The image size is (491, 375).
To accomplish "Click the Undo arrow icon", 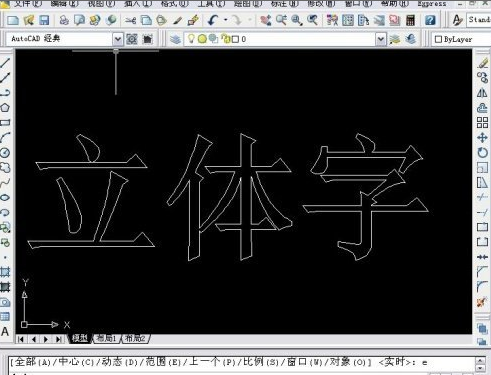I will (212, 21).
